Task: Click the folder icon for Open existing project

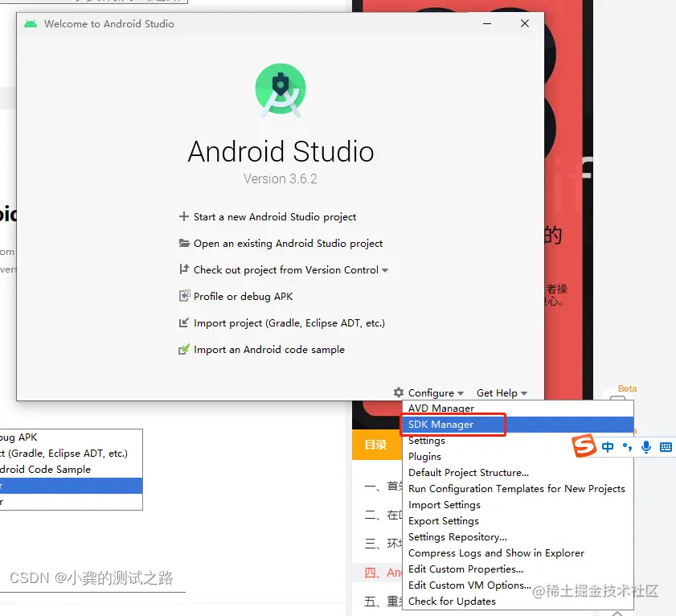Action: (184, 243)
